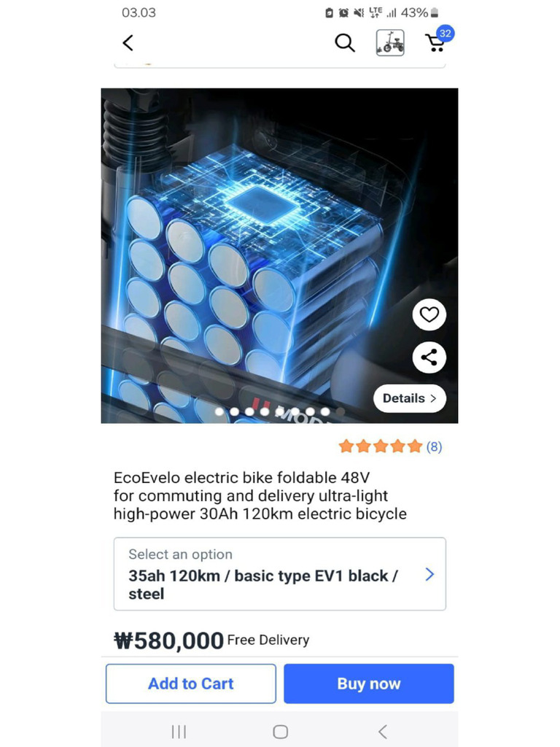The width and height of the screenshot is (560, 747).
Task: Open the 8 reviews count link
Action: pos(434,446)
